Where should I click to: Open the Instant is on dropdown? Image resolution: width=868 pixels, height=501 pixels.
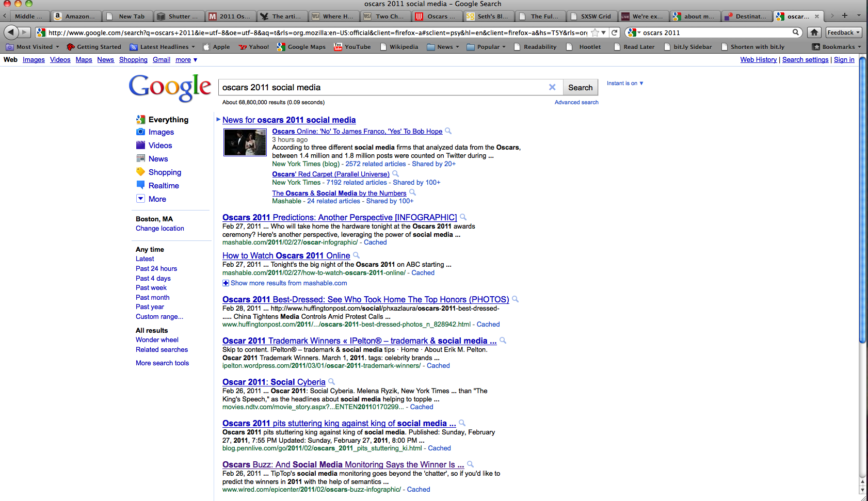(x=625, y=83)
